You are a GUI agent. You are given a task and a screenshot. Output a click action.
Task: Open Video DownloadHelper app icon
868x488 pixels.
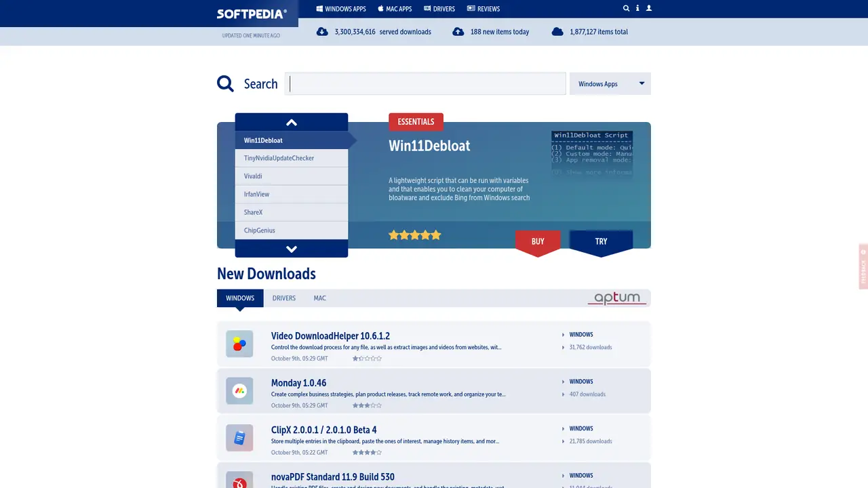239,344
